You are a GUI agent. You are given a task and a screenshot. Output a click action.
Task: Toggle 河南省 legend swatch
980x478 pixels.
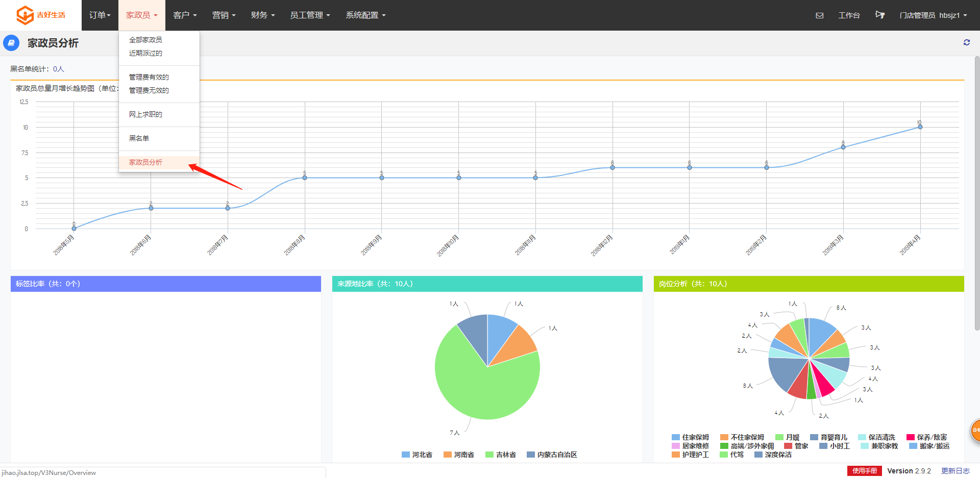[448, 455]
